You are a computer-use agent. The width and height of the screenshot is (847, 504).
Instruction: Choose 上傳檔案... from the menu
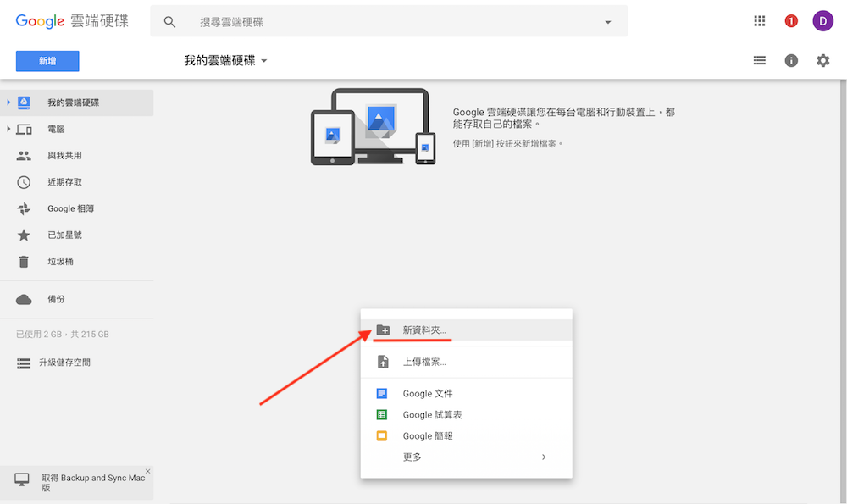click(466, 362)
